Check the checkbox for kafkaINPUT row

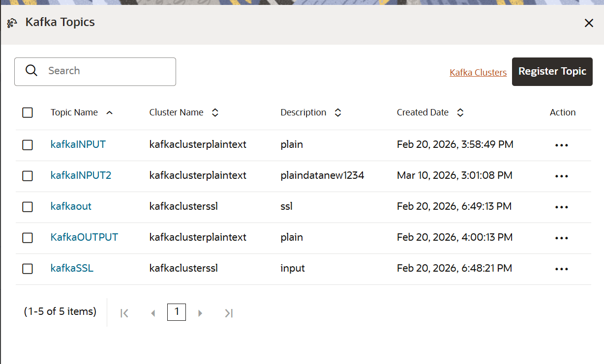click(x=28, y=144)
